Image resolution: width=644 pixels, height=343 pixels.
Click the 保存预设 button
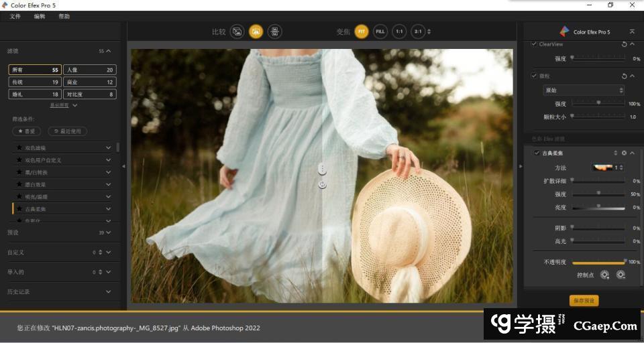[x=584, y=301]
